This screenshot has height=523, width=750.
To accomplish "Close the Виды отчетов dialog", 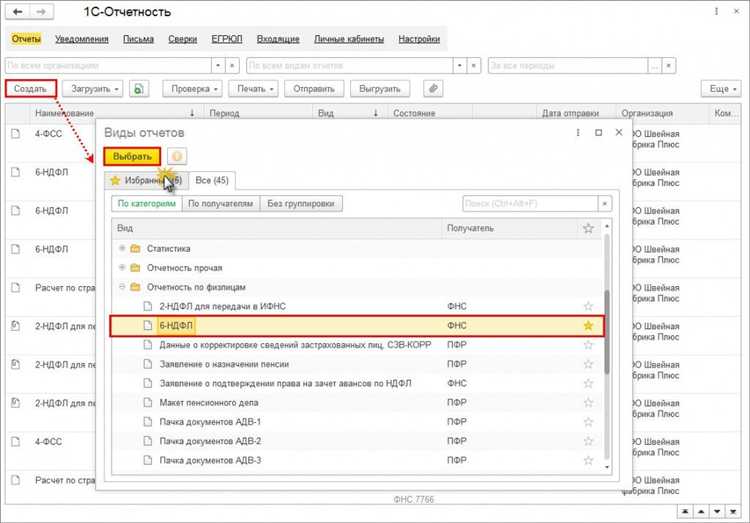I will [619, 133].
